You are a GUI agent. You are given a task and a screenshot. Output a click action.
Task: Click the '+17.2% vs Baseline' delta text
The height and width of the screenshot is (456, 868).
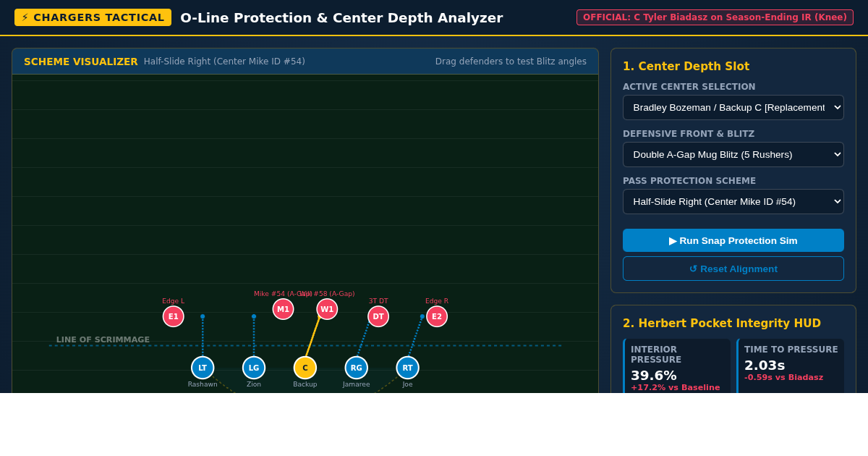click(x=676, y=387)
